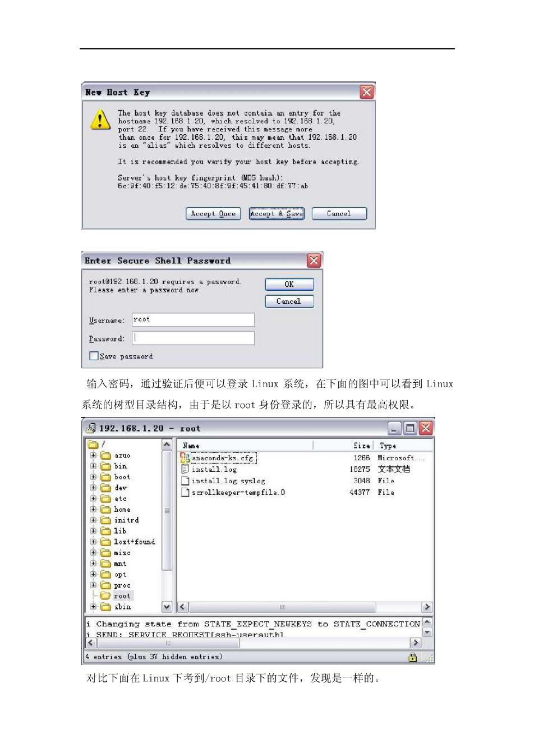
Task: Enable the Save password checkbox
Action: click(94, 356)
